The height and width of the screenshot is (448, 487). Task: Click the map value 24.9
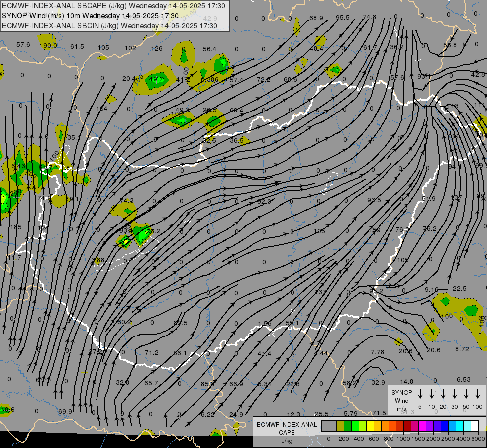(236, 414)
